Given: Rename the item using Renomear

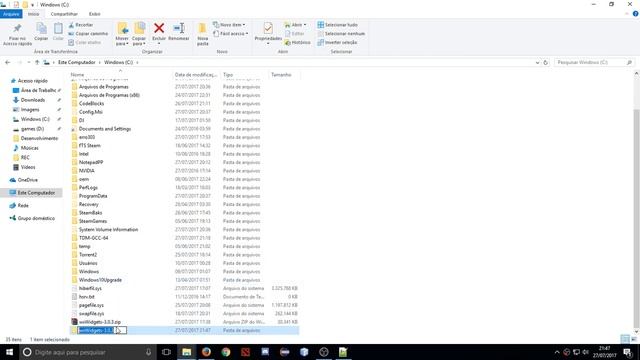Looking at the screenshot, I should click(179, 32).
